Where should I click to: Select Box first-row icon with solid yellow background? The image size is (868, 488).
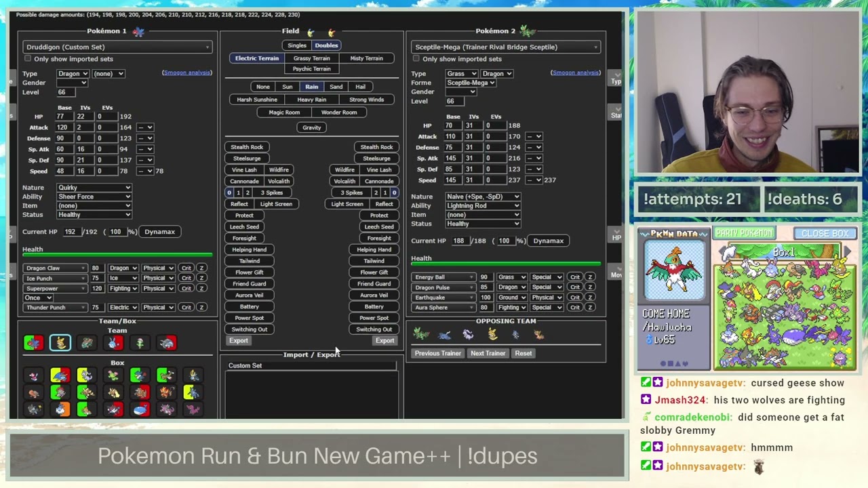[x=86, y=375]
